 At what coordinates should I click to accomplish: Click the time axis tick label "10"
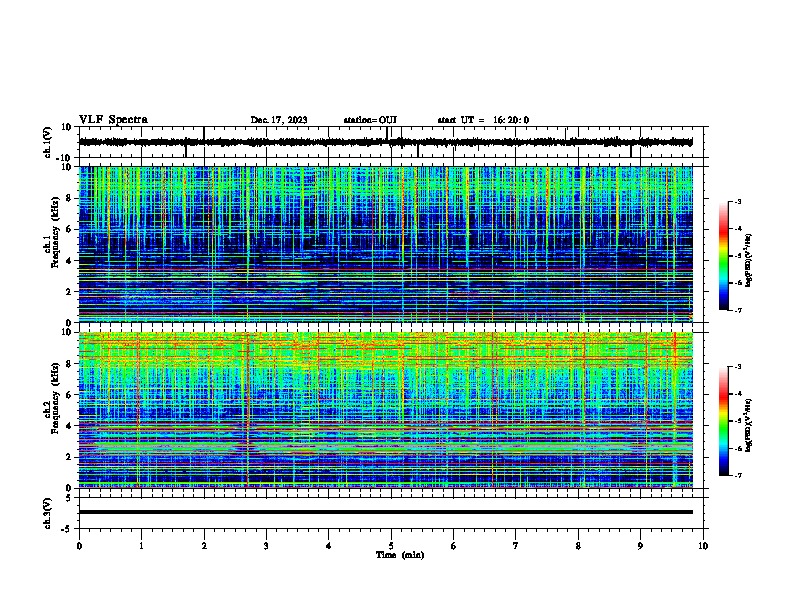(x=703, y=546)
